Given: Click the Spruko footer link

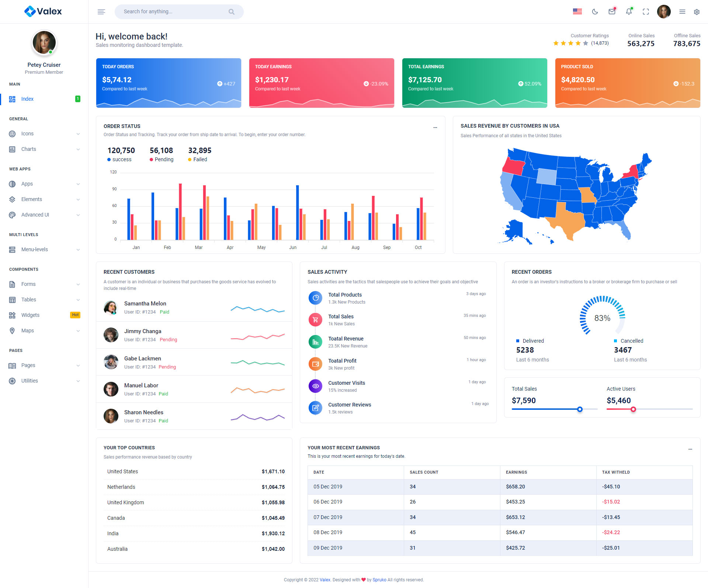Looking at the screenshot, I should pyautogui.click(x=379, y=580).
